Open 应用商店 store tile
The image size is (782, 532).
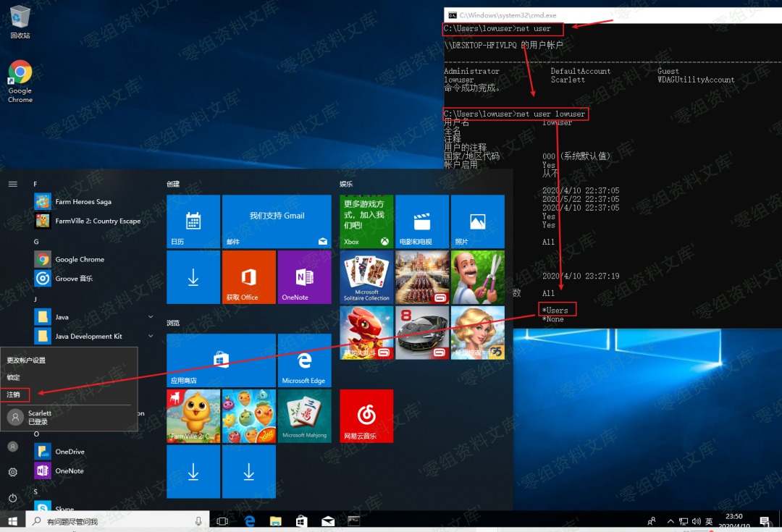click(x=221, y=360)
